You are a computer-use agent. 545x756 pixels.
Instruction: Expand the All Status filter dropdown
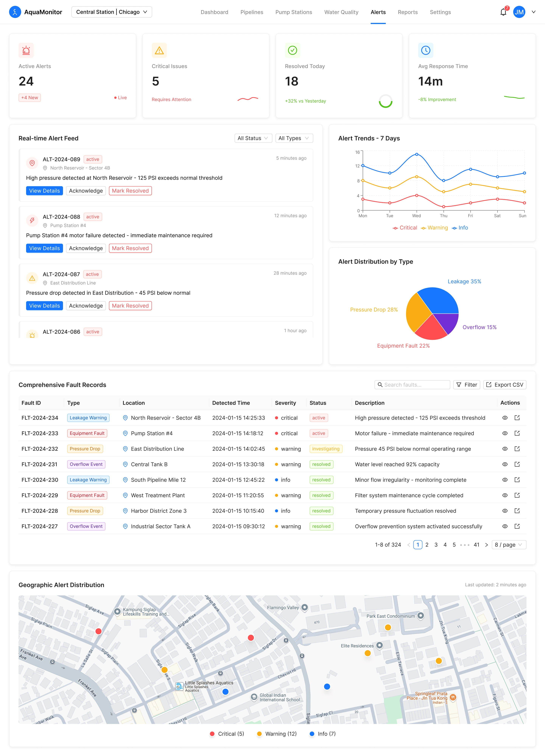tap(253, 138)
